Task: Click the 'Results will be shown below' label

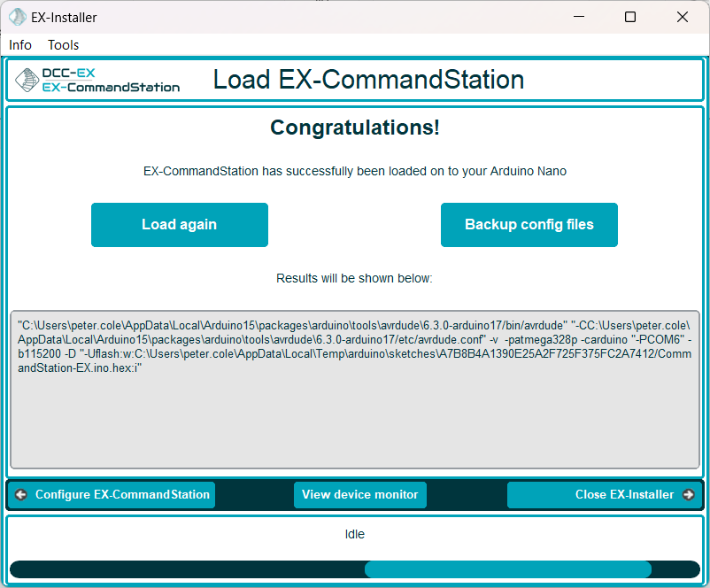Action: pos(354,278)
